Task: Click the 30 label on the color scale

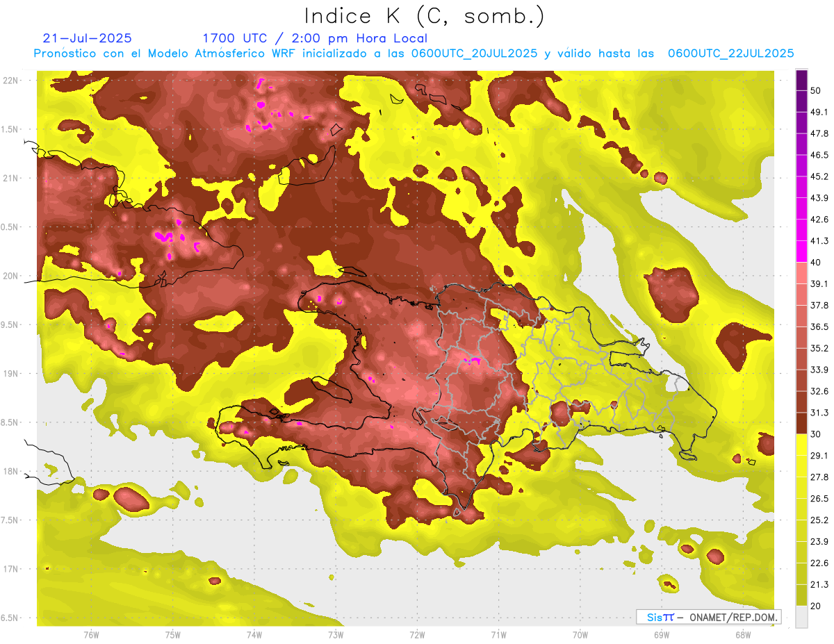Action: point(817,434)
